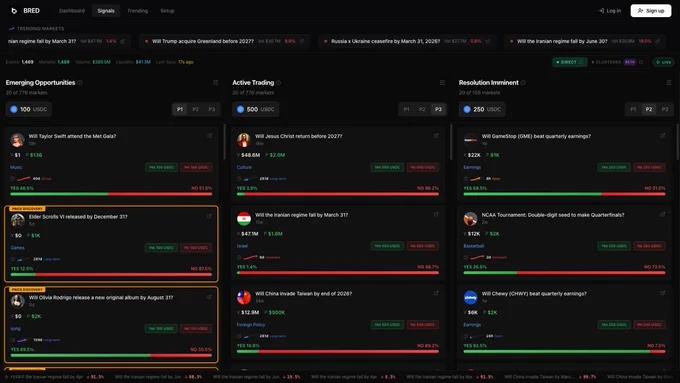
Task: Click the USDC coin icon beside 250
Action: point(467,109)
